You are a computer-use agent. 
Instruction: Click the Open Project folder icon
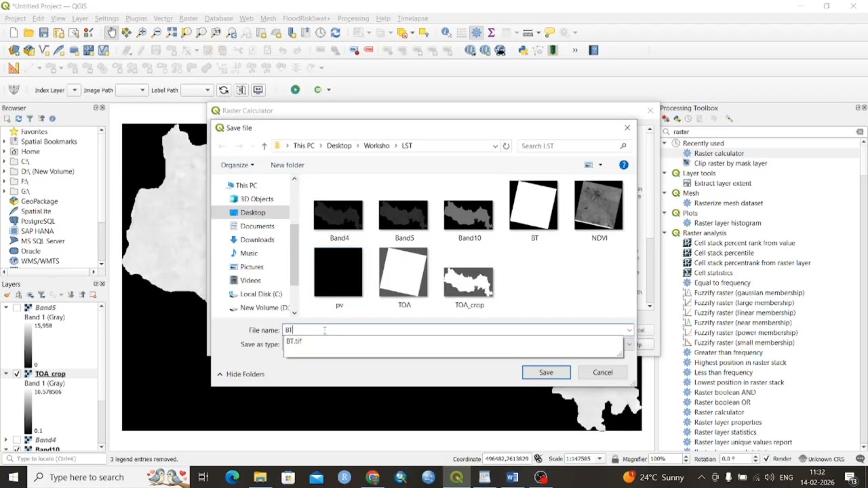(28, 33)
